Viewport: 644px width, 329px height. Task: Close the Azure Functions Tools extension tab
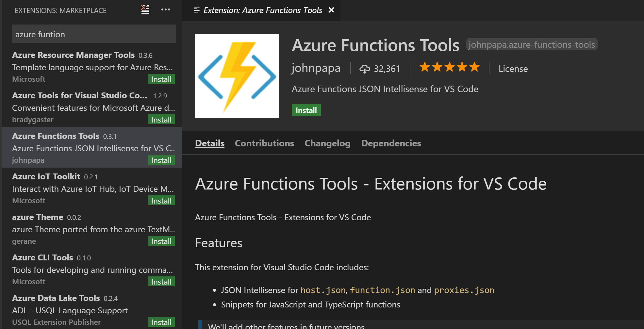click(x=331, y=10)
